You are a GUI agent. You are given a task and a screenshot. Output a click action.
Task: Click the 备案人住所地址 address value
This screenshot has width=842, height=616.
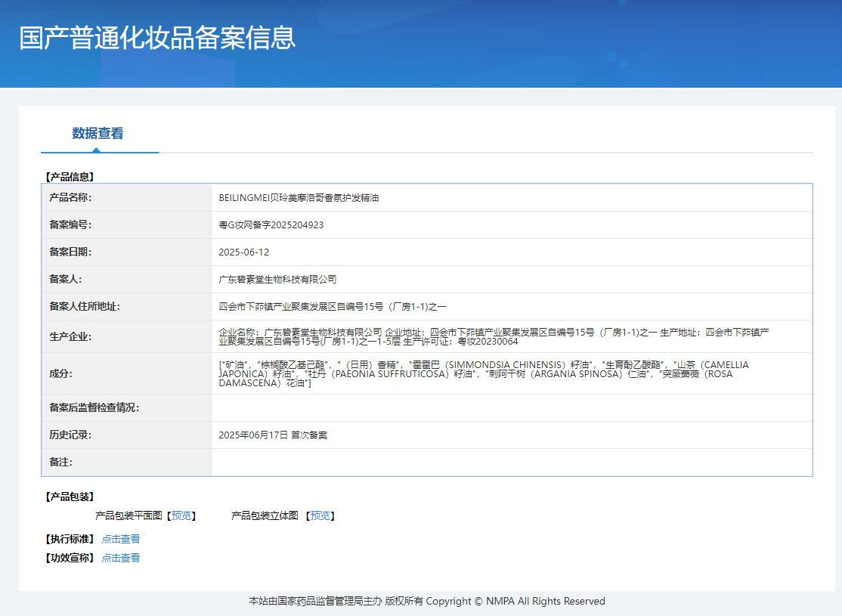click(333, 307)
